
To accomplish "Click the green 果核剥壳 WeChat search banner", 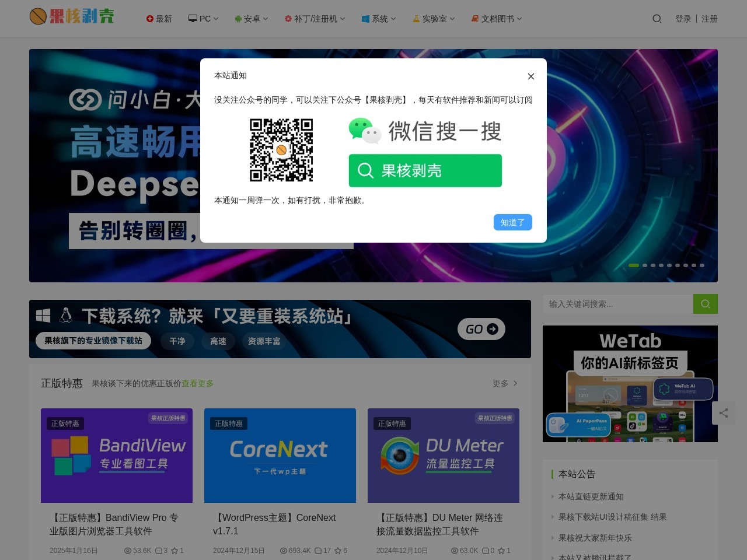I will point(425,171).
